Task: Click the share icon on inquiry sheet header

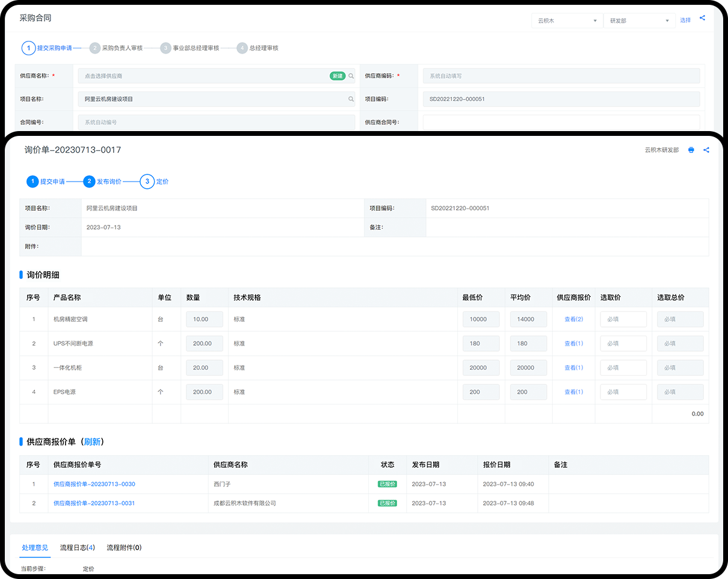Action: (706, 150)
